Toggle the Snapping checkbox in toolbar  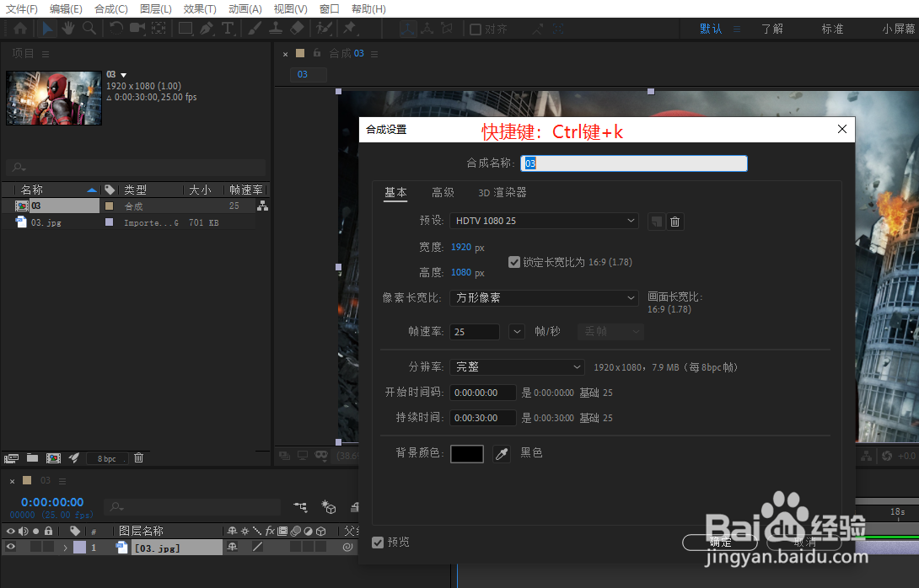click(476, 29)
